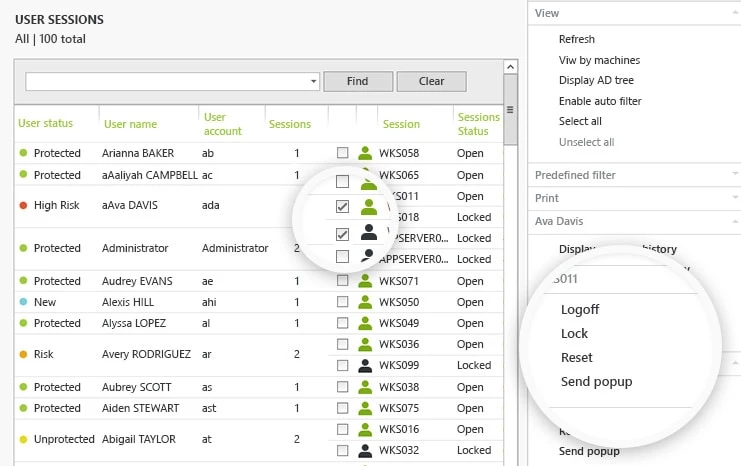Viewport: 741px width, 466px height.
Task: Open the search filter dropdown arrow
Action: [x=313, y=81]
